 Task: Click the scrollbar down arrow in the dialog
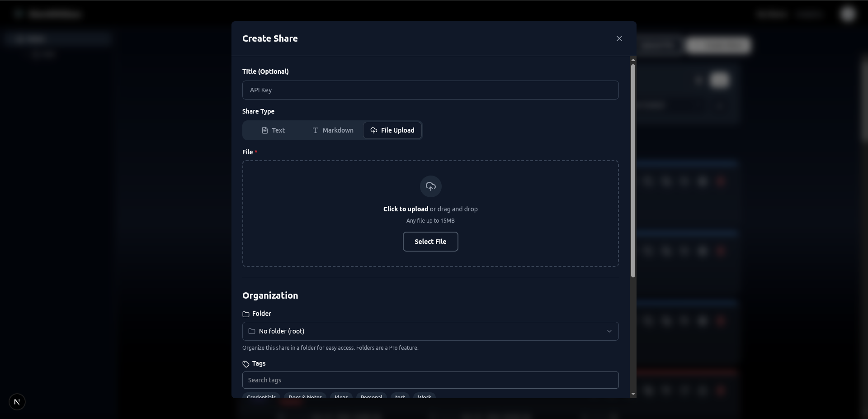633,394
